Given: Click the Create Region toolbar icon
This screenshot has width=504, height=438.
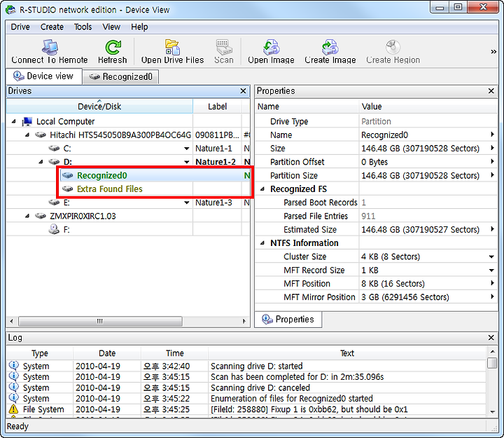Looking at the screenshot, I should tap(393, 47).
